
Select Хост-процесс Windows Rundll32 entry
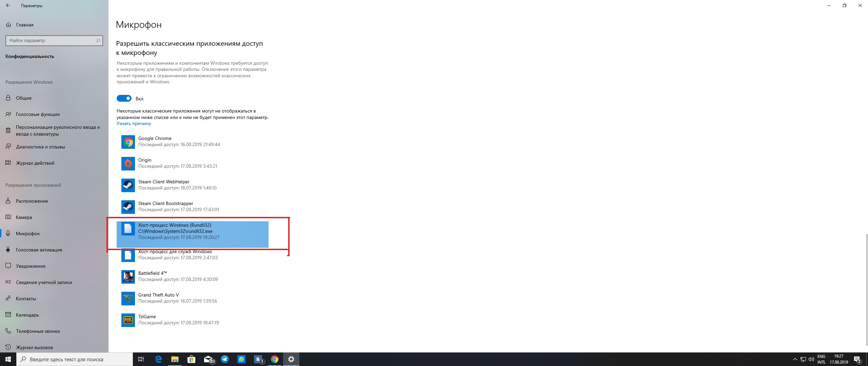pos(193,231)
